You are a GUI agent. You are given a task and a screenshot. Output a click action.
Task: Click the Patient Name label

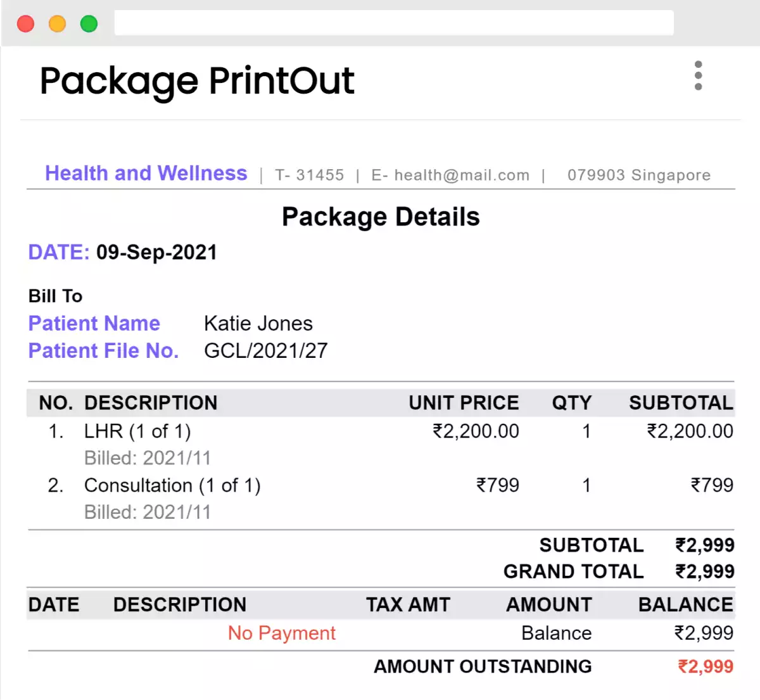[x=94, y=323]
